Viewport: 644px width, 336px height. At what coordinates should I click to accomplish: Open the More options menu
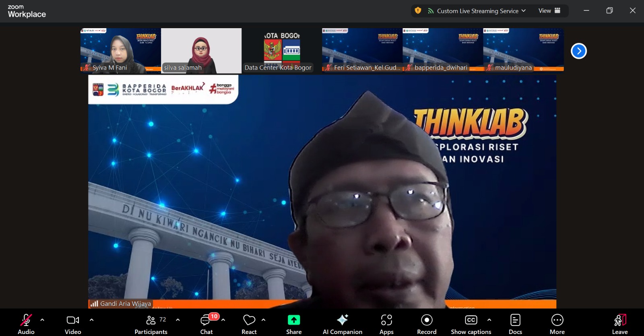[557, 320]
